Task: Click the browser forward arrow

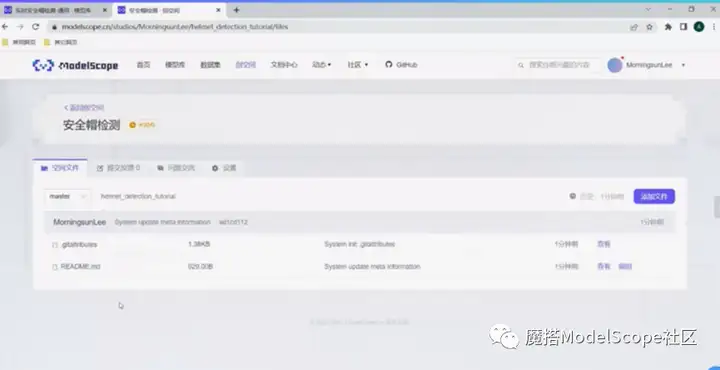Action: pos(20,27)
